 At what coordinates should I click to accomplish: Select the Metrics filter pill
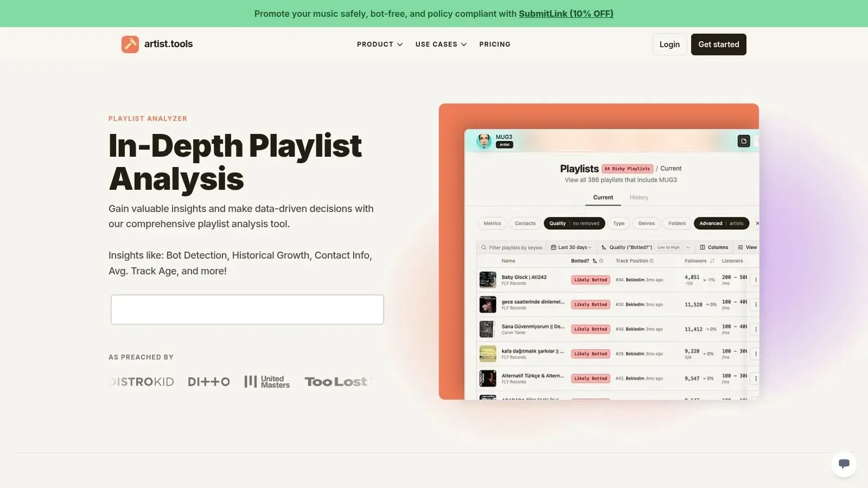(x=493, y=223)
